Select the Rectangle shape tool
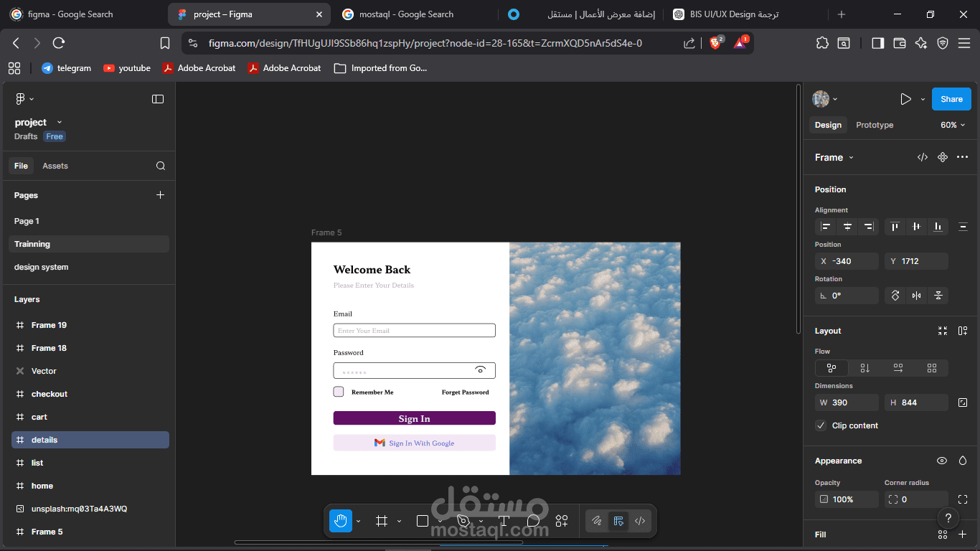 click(x=423, y=521)
